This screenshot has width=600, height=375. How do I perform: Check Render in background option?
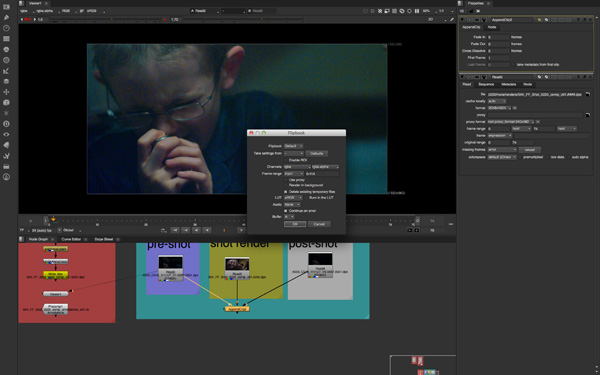pos(286,185)
